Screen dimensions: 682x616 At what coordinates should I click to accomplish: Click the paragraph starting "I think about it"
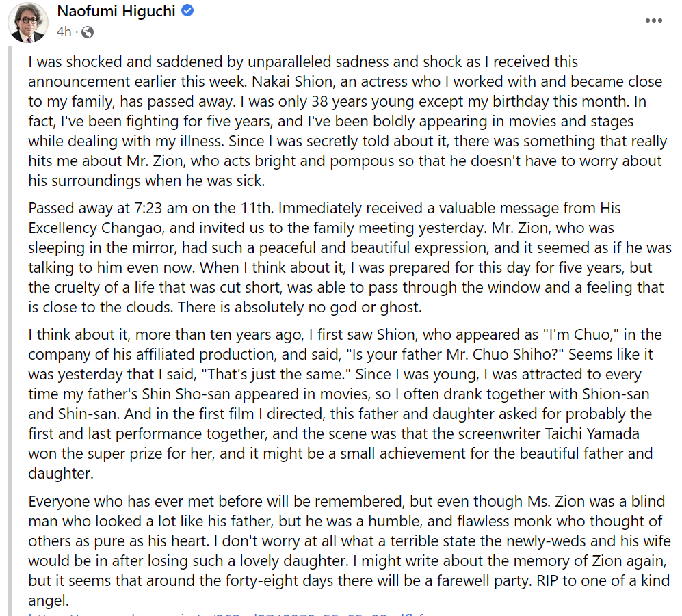[342, 403]
